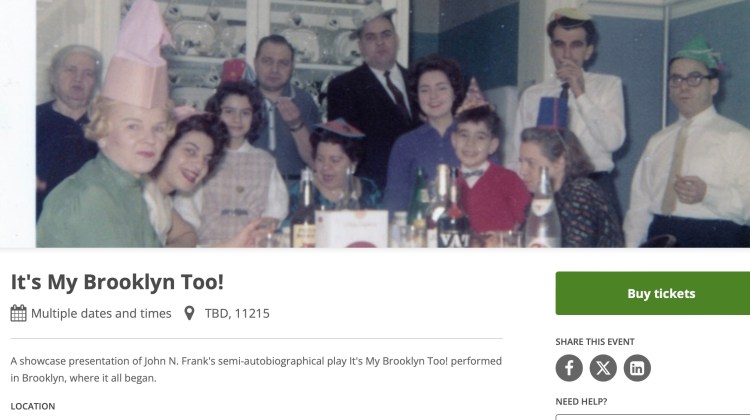Viewport: 750px width, 420px height.
Task: Click the box below NEED HELP?
Action: pyautogui.click(x=652, y=417)
